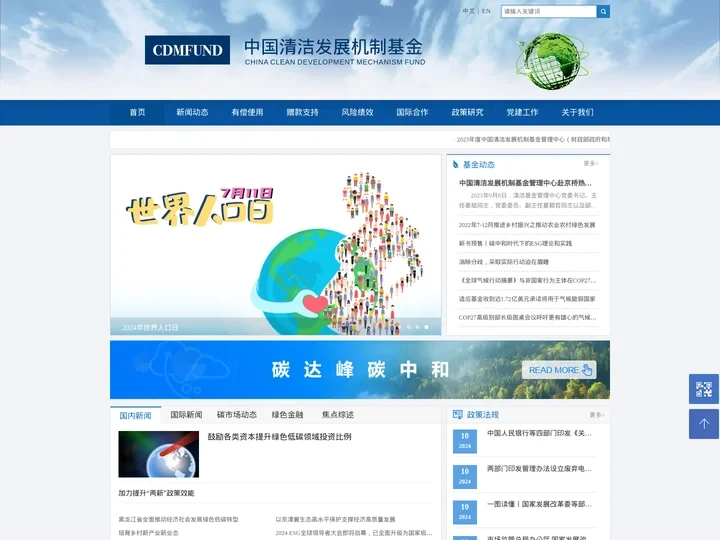Select the last carousel indicator dot
The image size is (720, 540).
(x=427, y=327)
